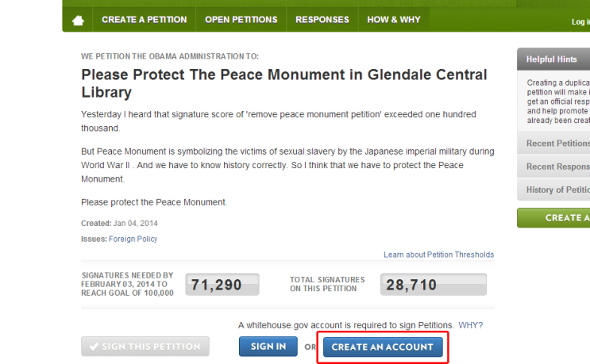Go to the home icon in navigation bar
This screenshot has width=590, height=364.
point(78,20)
